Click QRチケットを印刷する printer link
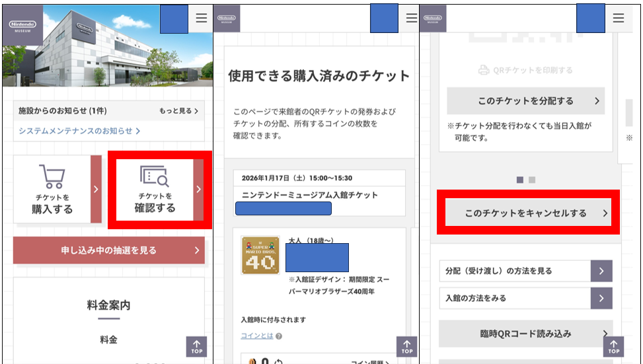 525,70
